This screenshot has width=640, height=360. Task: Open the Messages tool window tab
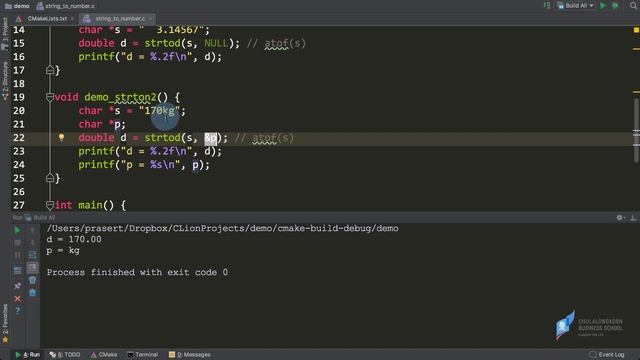190,355
